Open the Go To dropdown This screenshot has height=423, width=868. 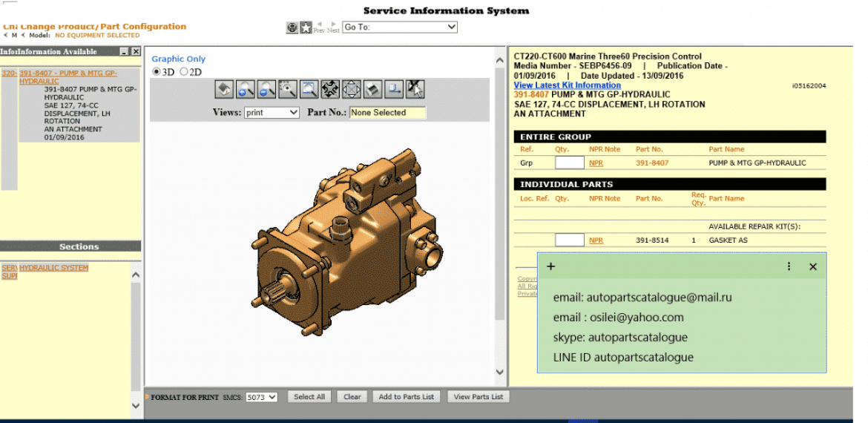(x=400, y=27)
